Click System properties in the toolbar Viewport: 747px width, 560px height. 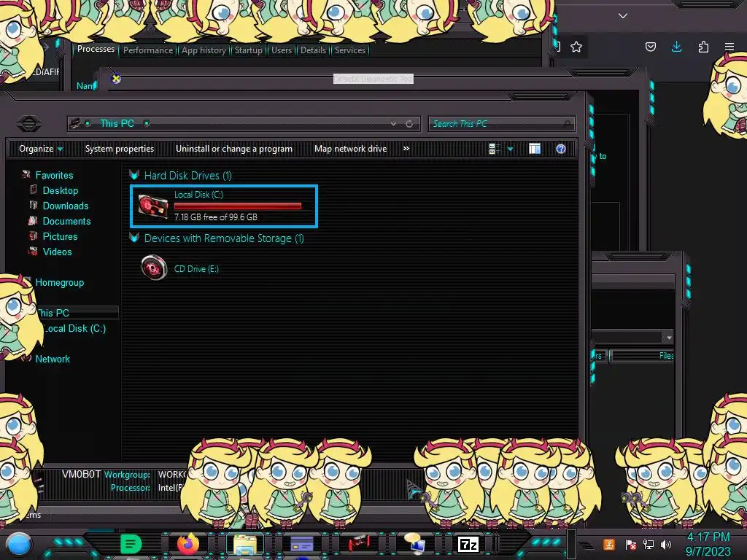click(x=120, y=149)
